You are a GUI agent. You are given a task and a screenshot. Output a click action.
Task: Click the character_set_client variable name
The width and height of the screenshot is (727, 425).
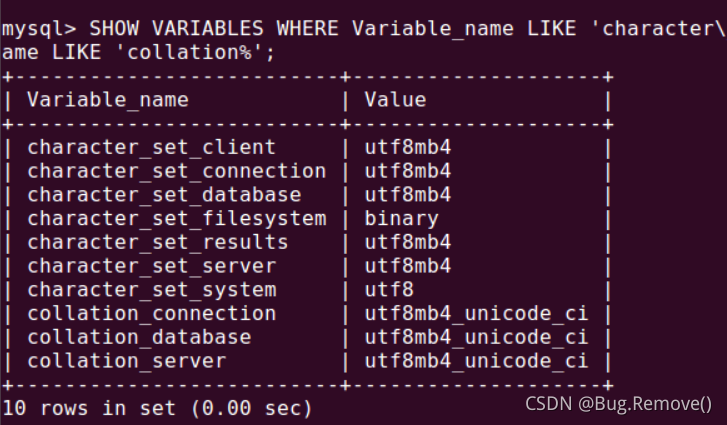[x=151, y=147]
